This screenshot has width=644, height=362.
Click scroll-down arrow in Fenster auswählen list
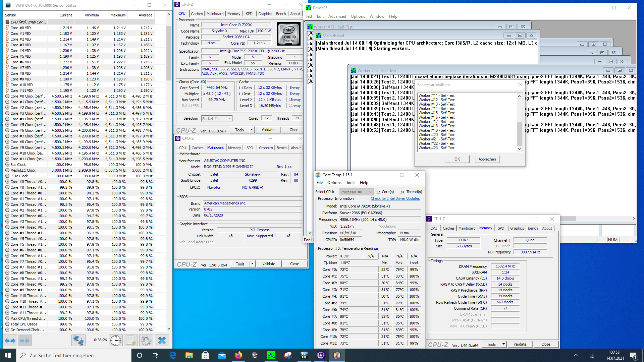[x=519, y=149]
